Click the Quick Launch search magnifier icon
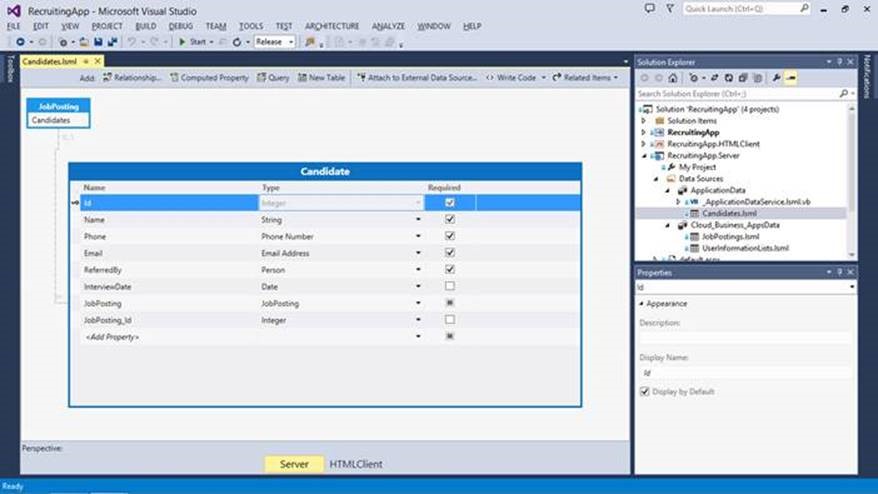878x494 pixels. tap(804, 8)
